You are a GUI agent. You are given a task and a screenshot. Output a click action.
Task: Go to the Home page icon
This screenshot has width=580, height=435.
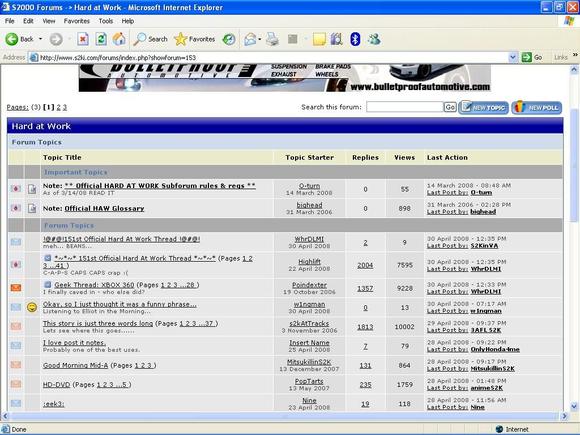click(119, 39)
